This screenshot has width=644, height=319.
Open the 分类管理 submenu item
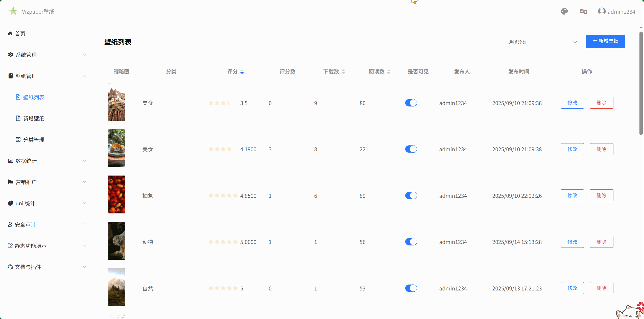click(x=34, y=140)
